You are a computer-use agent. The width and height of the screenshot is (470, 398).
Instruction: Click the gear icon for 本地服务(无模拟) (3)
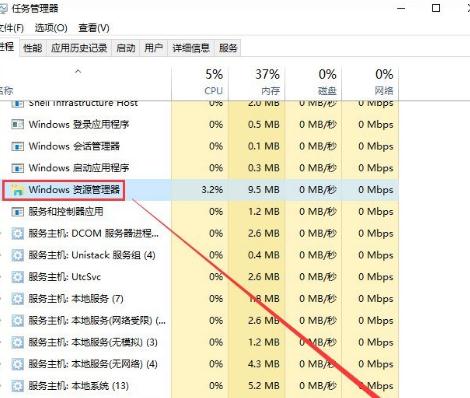(x=17, y=342)
